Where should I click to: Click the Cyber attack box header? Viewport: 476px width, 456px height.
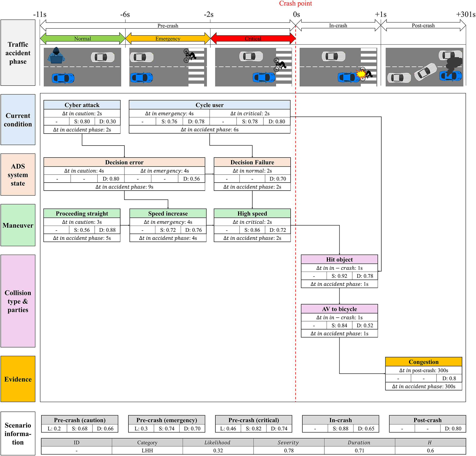(82, 105)
